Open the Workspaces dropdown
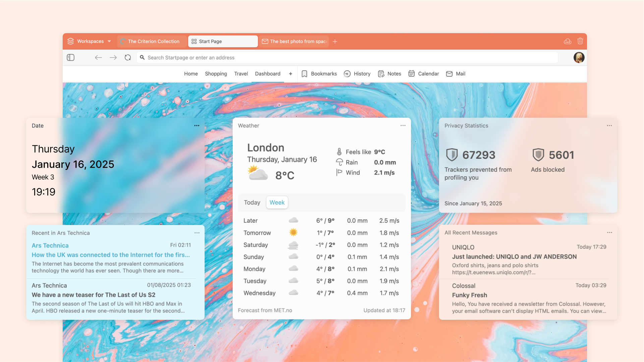Screen dimensions: 644x362 (x=89, y=41)
